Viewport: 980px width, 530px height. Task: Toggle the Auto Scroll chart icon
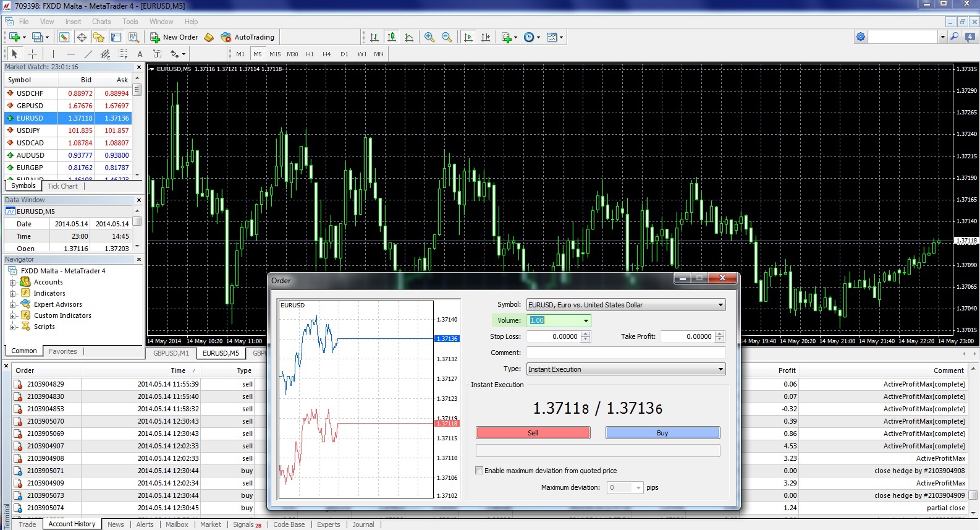tap(468, 37)
